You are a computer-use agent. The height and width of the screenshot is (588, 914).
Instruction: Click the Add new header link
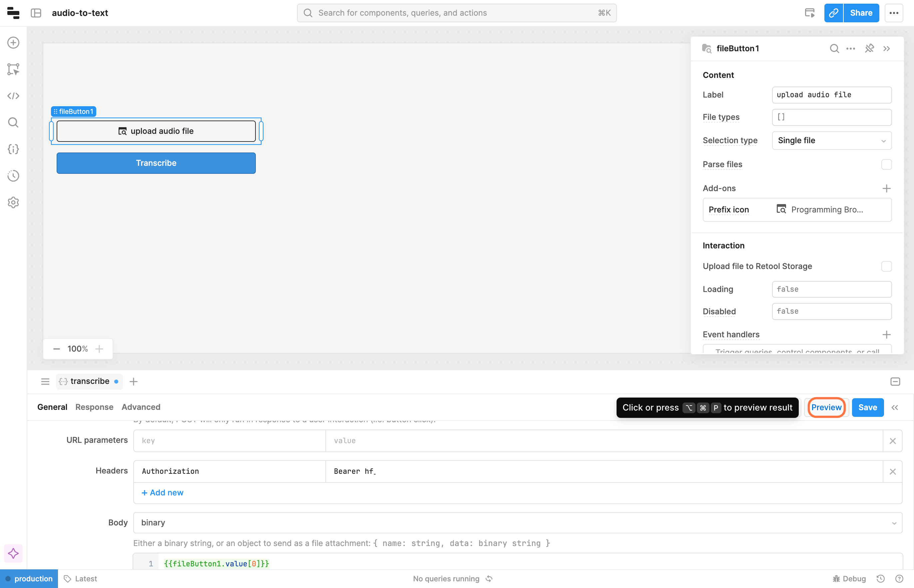coord(162,492)
